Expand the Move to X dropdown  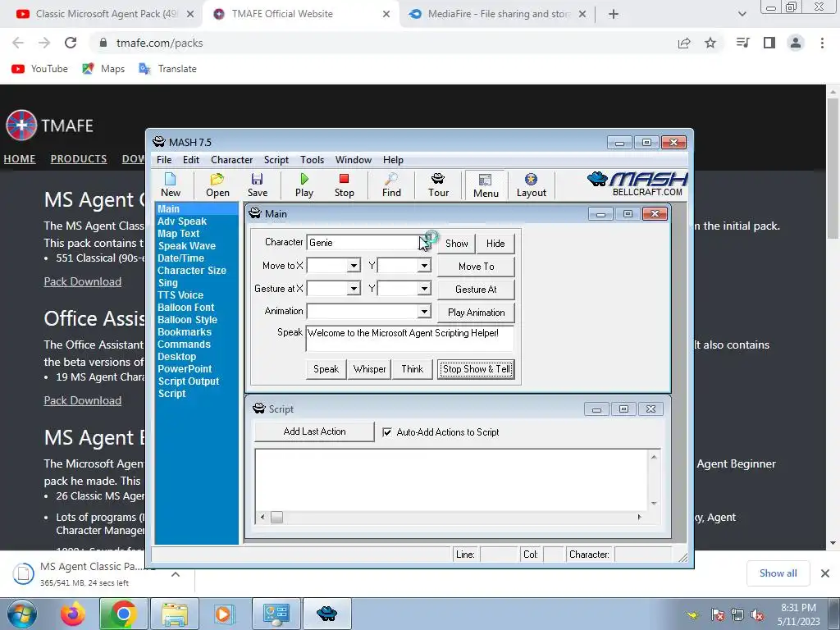354,266
